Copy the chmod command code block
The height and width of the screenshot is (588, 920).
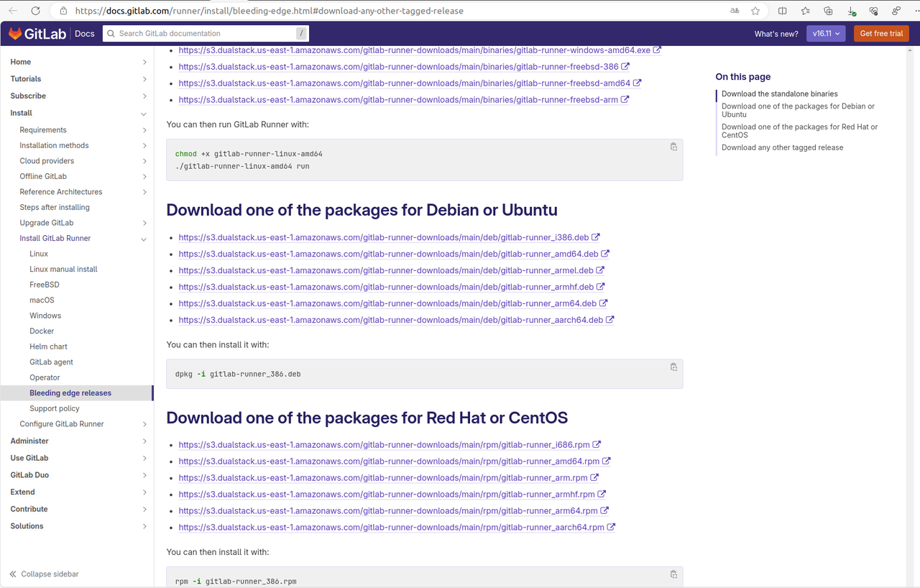click(x=673, y=147)
